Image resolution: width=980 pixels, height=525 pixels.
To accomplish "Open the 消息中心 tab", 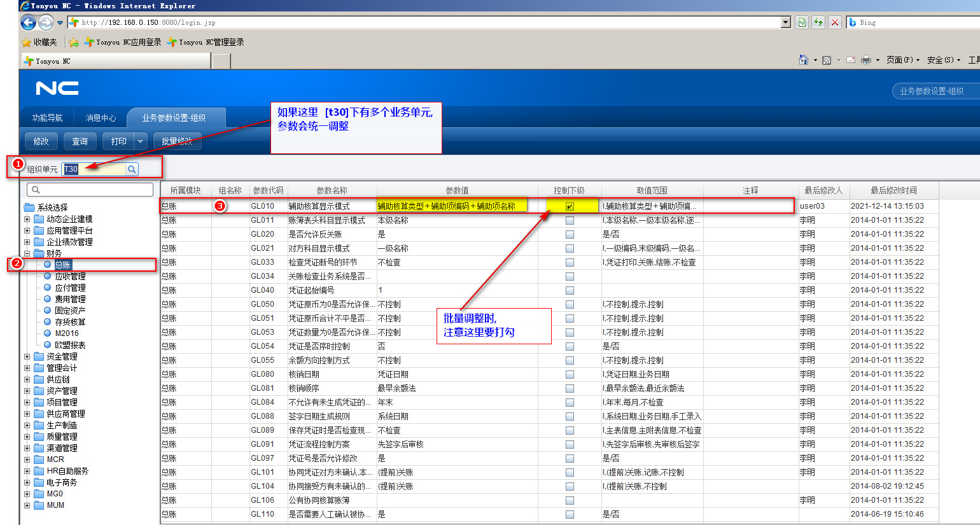I will 101,118.
